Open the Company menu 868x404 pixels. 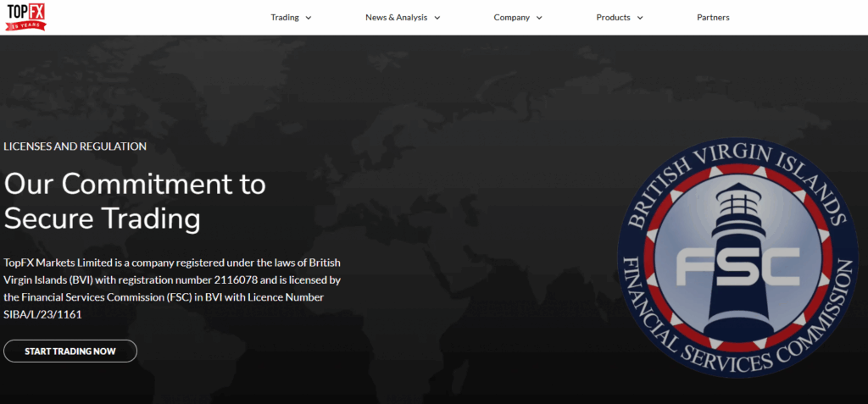click(x=511, y=18)
